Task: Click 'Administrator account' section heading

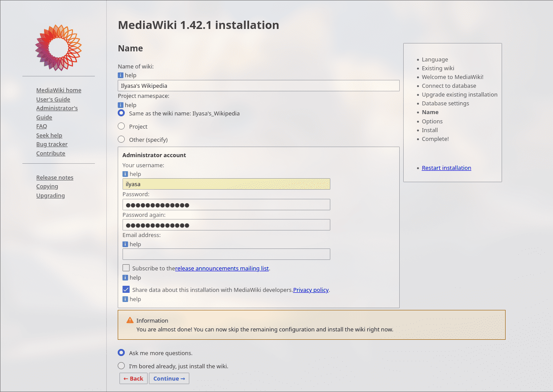Action: [x=154, y=155]
